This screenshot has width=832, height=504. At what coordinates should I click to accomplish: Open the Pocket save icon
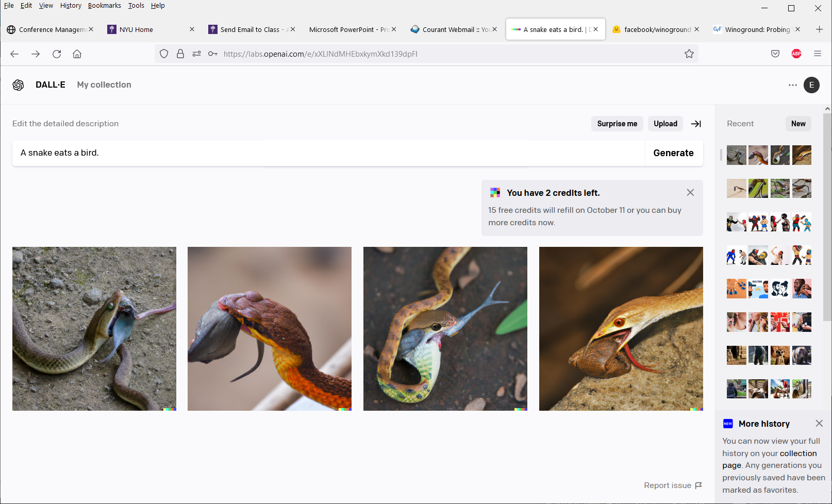pos(775,54)
